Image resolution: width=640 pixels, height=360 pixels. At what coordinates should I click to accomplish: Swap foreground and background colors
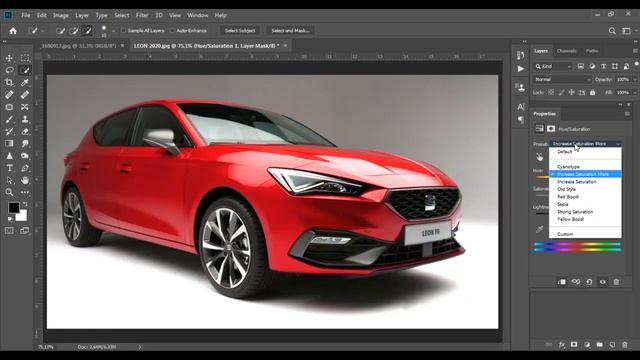[25, 203]
